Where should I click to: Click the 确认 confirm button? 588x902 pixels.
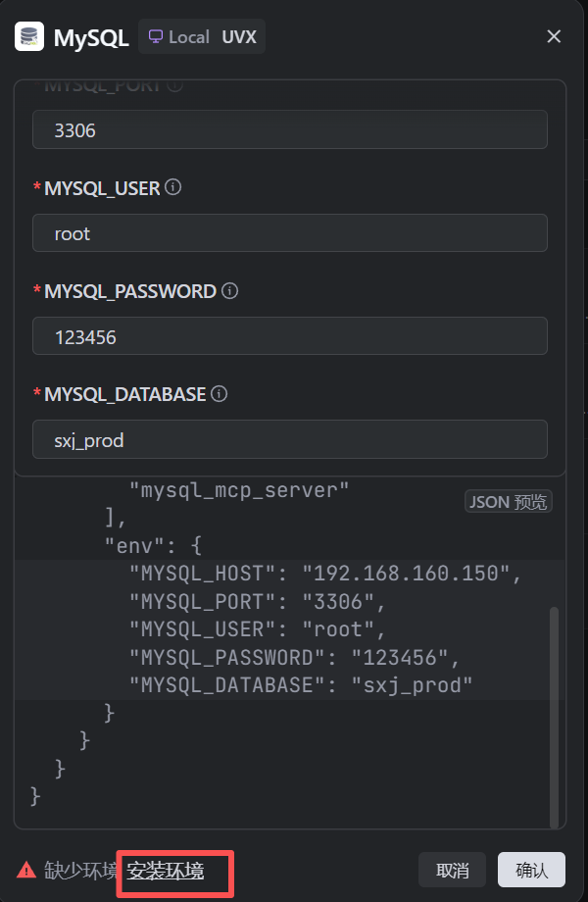pos(531,870)
